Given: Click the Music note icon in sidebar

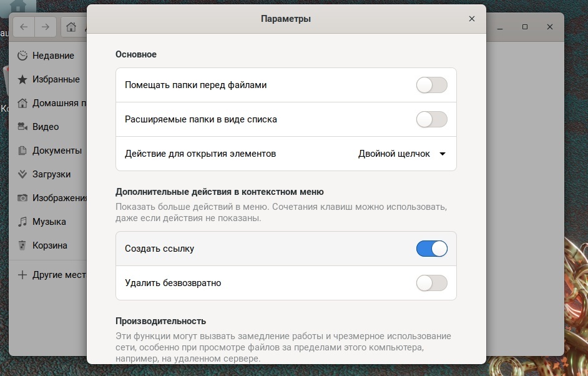Looking at the screenshot, I should tap(22, 222).
